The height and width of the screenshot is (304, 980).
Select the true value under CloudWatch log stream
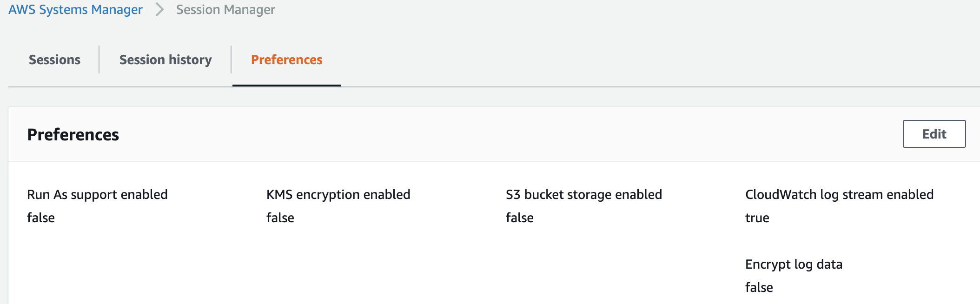point(757,218)
